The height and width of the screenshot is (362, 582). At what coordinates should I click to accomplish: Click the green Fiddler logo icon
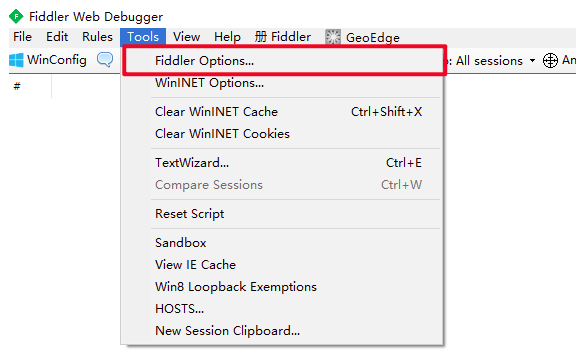[x=16, y=16]
